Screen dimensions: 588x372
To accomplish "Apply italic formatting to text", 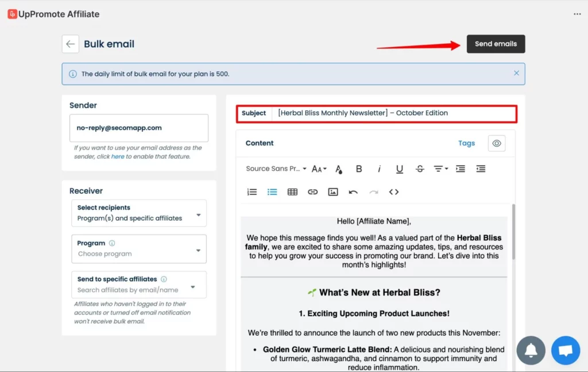I will point(379,169).
